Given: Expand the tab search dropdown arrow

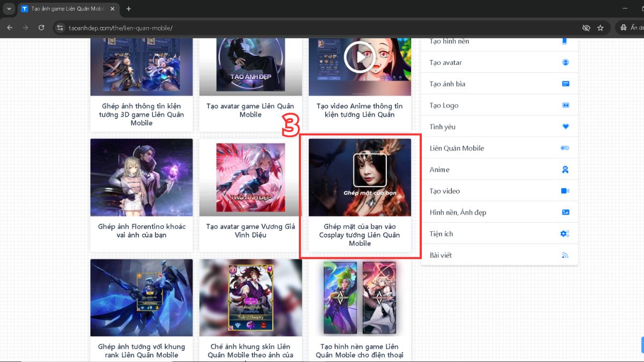Looking at the screenshot, I should (x=9, y=9).
